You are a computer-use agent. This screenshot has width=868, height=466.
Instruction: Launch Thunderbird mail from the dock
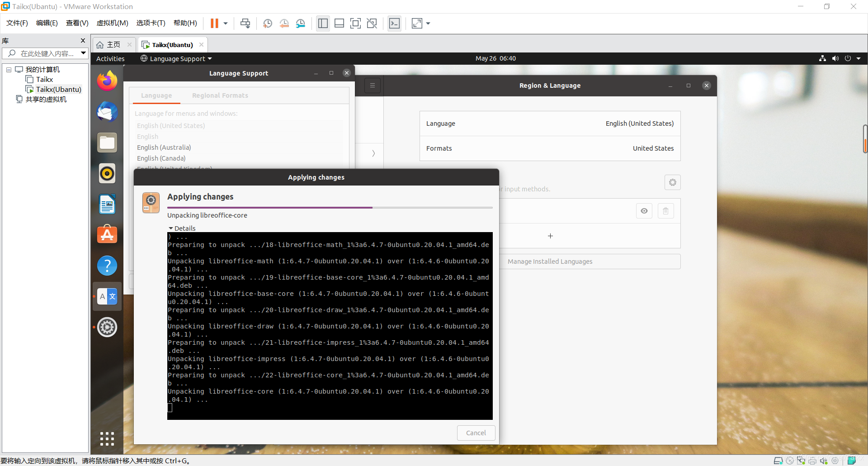click(107, 112)
